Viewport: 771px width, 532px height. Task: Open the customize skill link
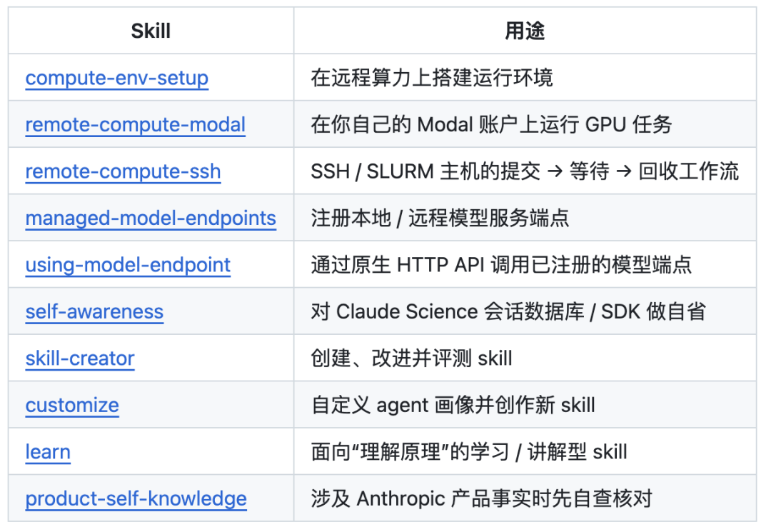72,405
